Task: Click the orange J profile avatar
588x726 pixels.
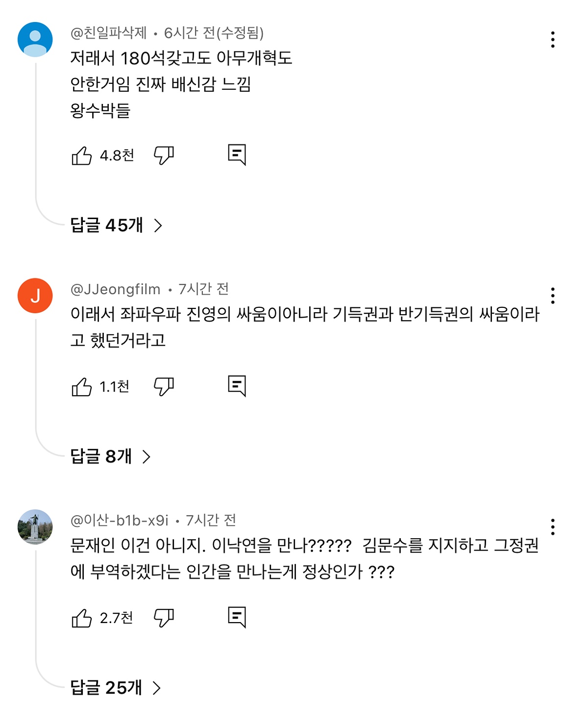Action: click(35, 296)
